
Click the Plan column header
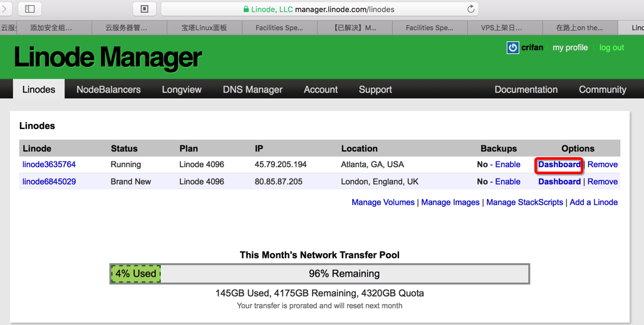[x=189, y=148]
